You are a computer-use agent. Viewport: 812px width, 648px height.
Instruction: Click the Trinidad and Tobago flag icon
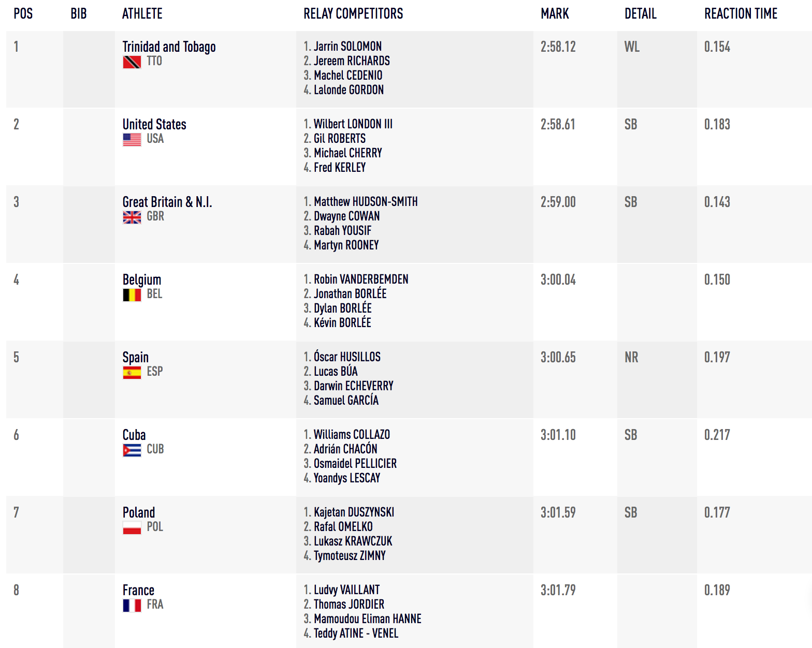[132, 62]
